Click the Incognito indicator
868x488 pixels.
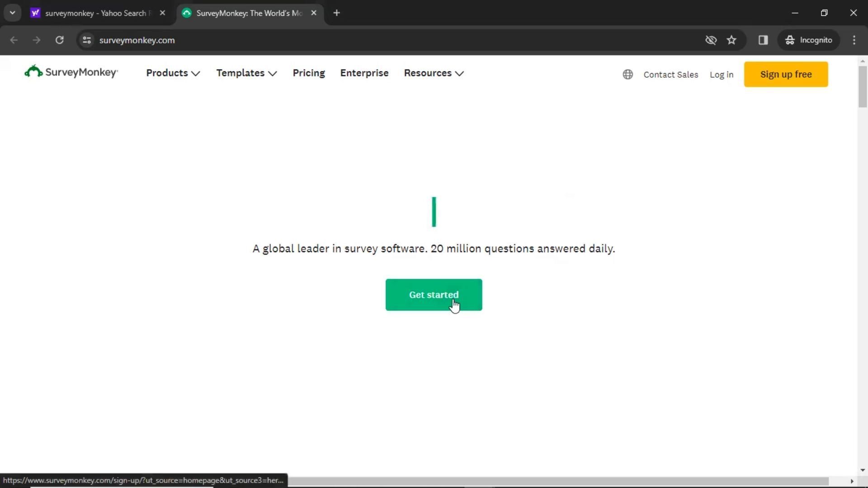(809, 40)
